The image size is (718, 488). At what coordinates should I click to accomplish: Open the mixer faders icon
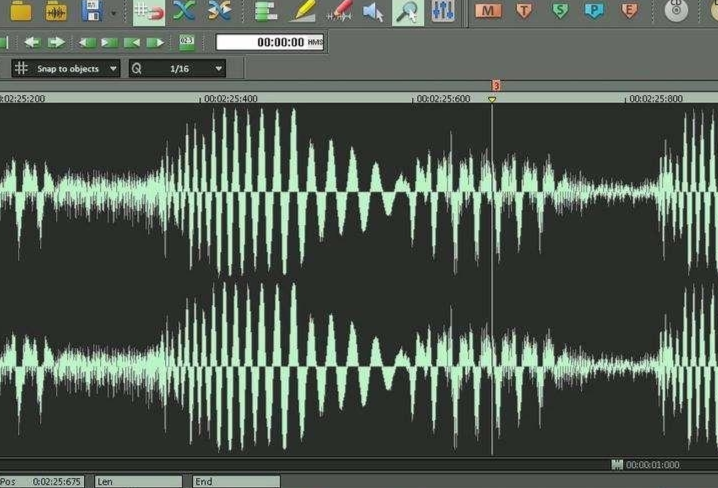coord(443,11)
